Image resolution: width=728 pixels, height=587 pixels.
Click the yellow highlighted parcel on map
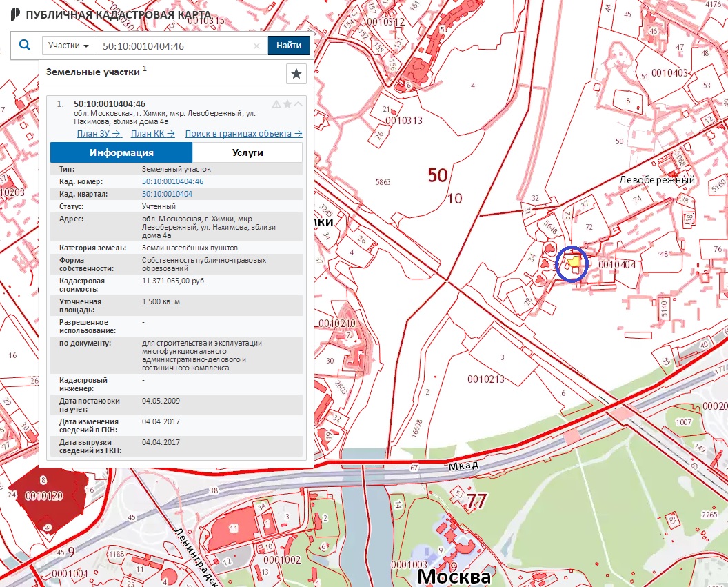point(572,262)
